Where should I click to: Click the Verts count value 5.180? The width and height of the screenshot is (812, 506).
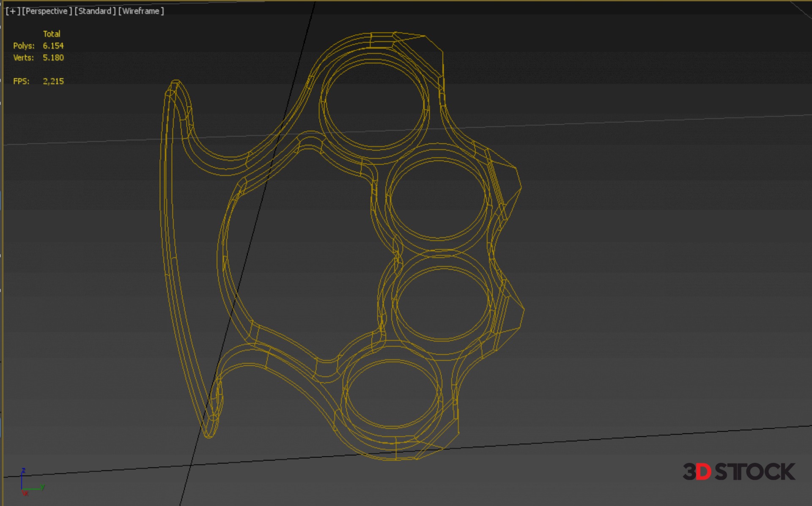[53, 57]
